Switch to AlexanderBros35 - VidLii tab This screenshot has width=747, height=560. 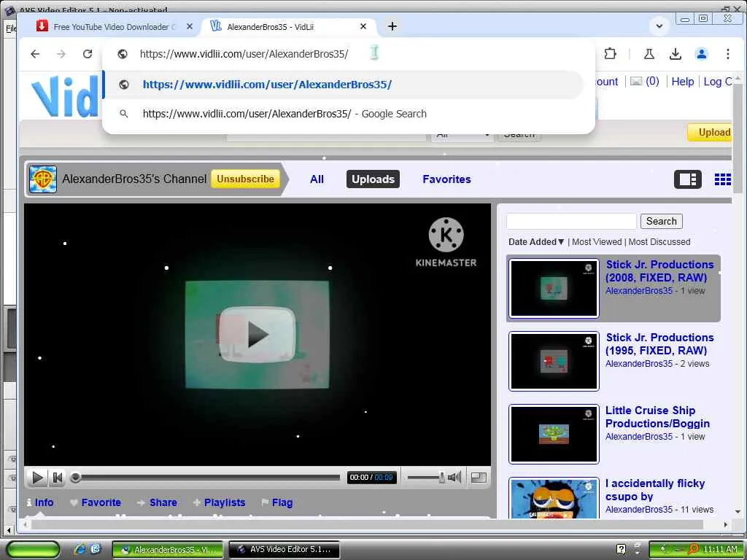click(x=289, y=27)
